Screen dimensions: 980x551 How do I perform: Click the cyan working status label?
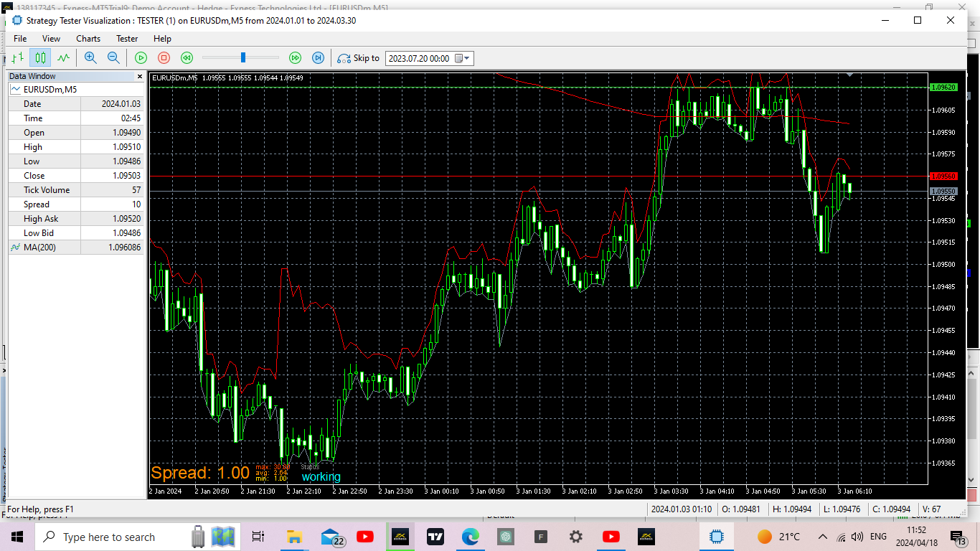tap(321, 477)
